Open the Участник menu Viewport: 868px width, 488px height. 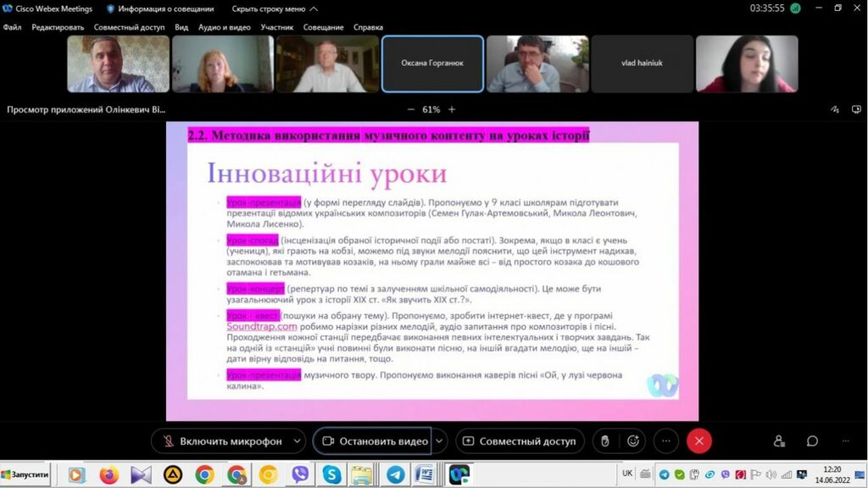[x=277, y=27]
